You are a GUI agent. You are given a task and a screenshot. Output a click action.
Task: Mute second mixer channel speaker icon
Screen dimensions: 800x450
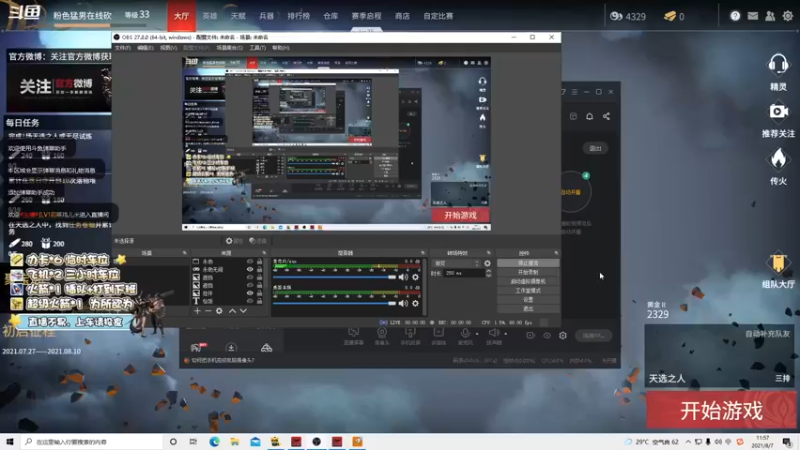click(x=403, y=303)
